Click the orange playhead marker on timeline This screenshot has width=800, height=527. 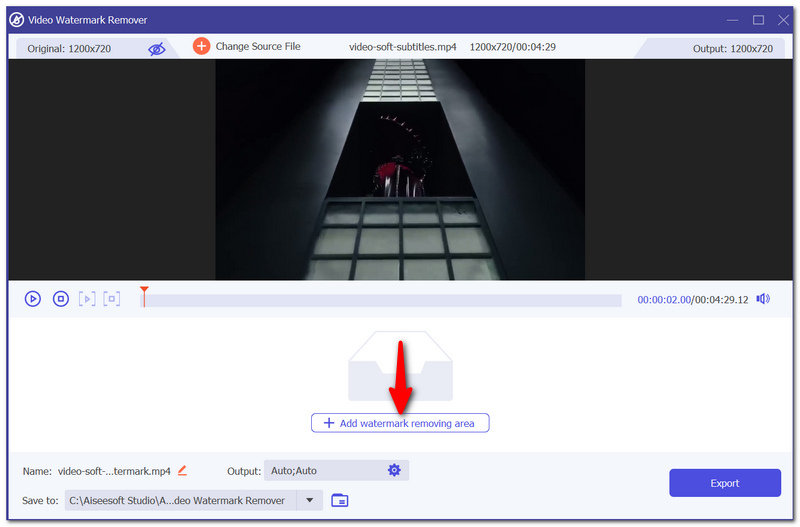(x=144, y=296)
